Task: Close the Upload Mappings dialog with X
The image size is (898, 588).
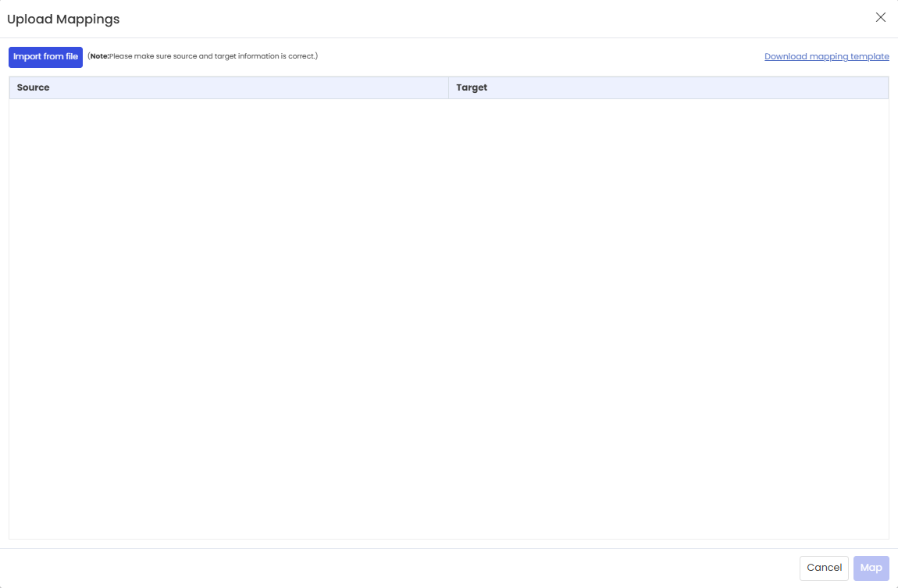Action: point(881,18)
